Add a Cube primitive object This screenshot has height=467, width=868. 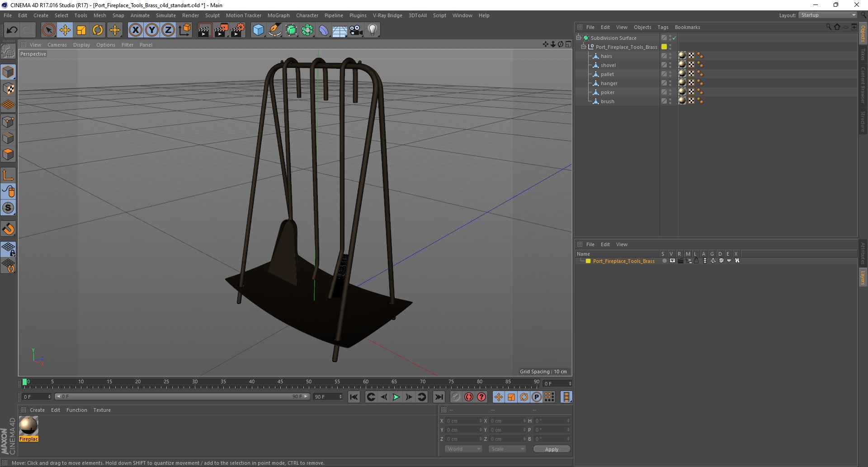click(x=258, y=30)
